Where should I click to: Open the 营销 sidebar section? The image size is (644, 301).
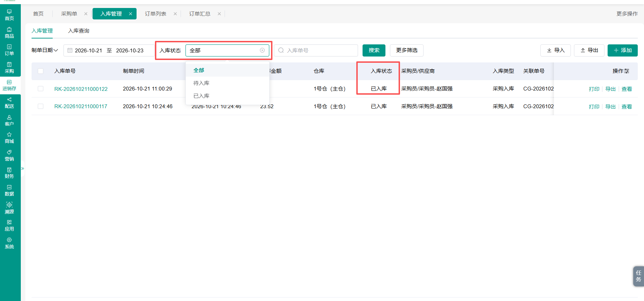[9, 155]
